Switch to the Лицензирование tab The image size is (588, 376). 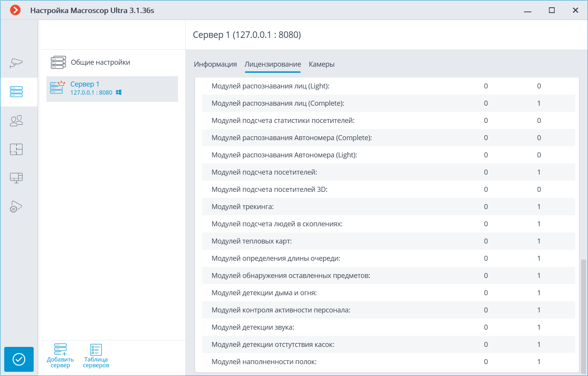coord(273,64)
